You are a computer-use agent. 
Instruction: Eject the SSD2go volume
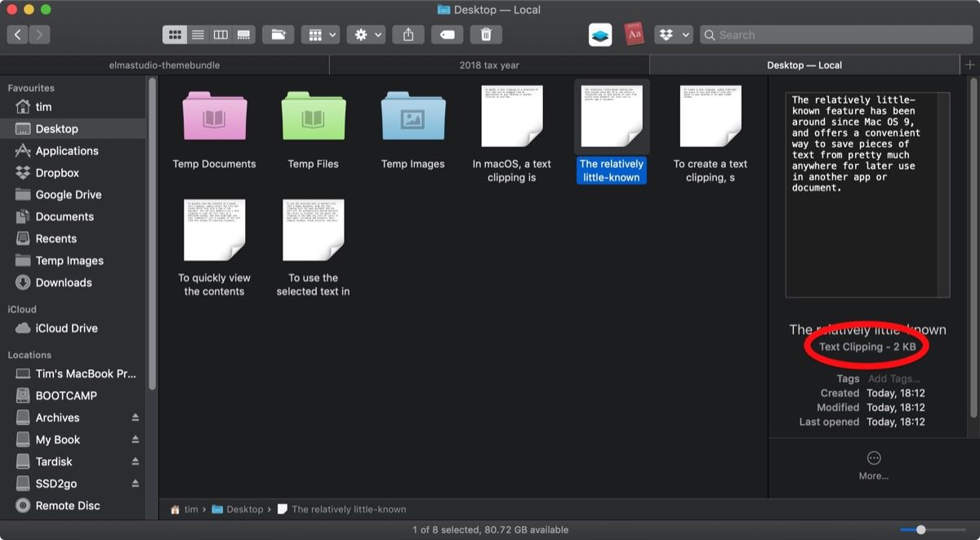(136, 484)
